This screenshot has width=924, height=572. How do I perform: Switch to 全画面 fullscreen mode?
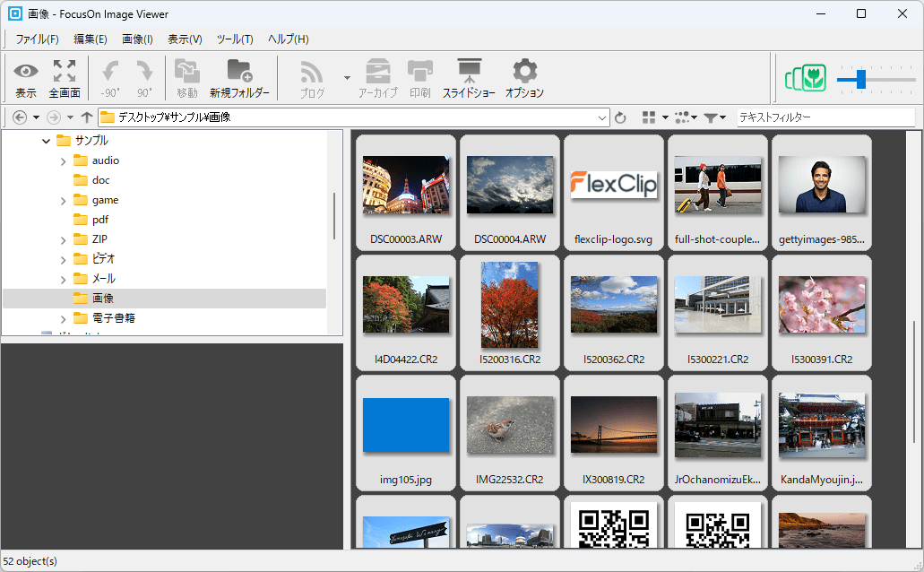[65, 78]
